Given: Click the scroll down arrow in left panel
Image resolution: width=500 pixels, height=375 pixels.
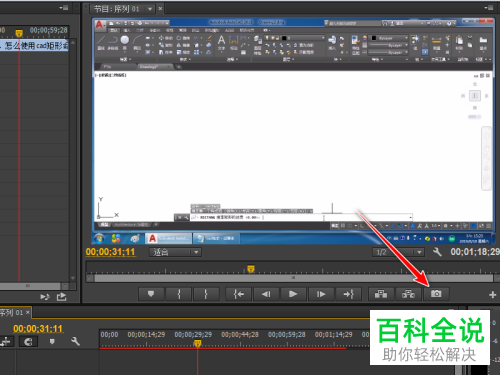Looking at the screenshot, I should [x=73, y=278].
